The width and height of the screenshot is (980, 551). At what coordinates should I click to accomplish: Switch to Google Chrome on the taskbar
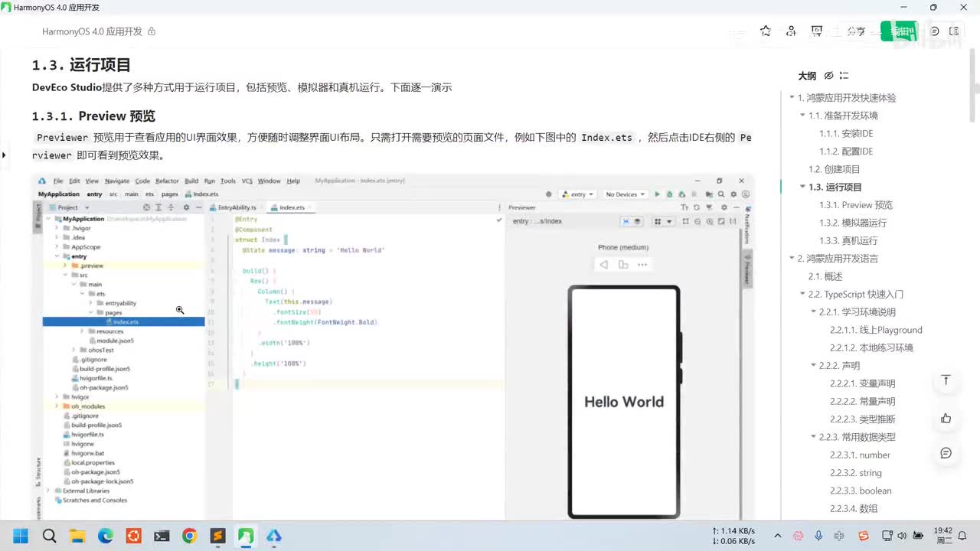pyautogui.click(x=190, y=536)
